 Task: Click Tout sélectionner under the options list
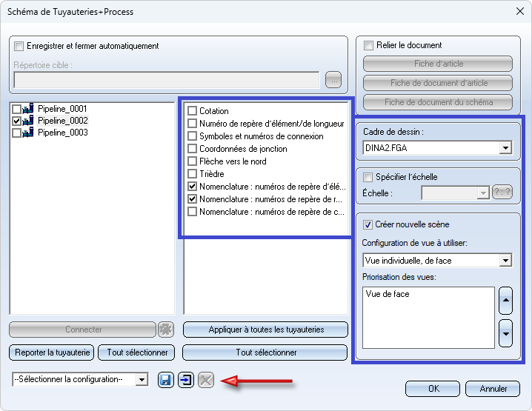(x=265, y=352)
